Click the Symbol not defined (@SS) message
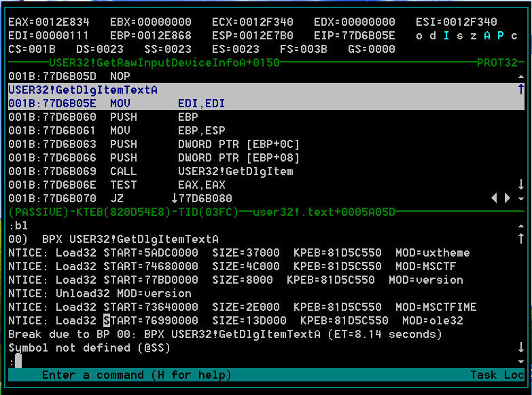This screenshot has width=532, height=395. [89, 348]
